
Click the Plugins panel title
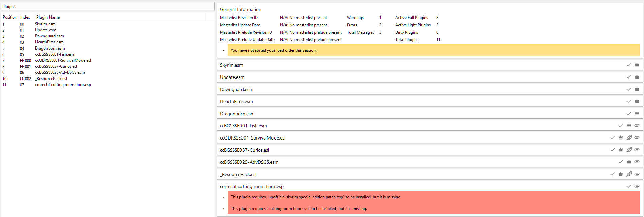9,7
